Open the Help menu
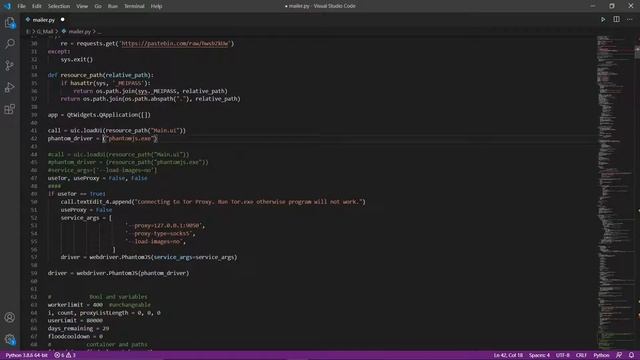Screen dimensions: 640x360 pos(156,6)
